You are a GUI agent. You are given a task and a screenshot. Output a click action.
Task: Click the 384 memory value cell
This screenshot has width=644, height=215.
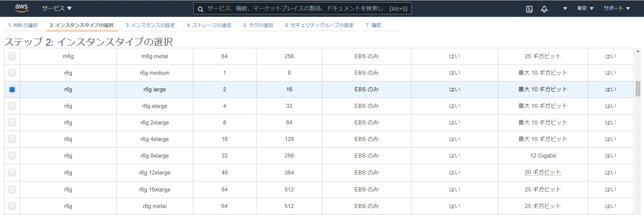289,173
